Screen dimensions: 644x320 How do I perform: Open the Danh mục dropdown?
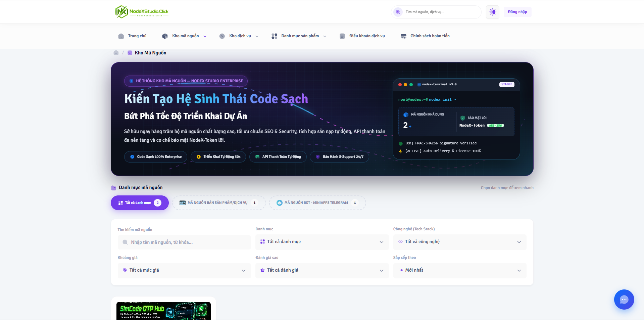coord(322,242)
